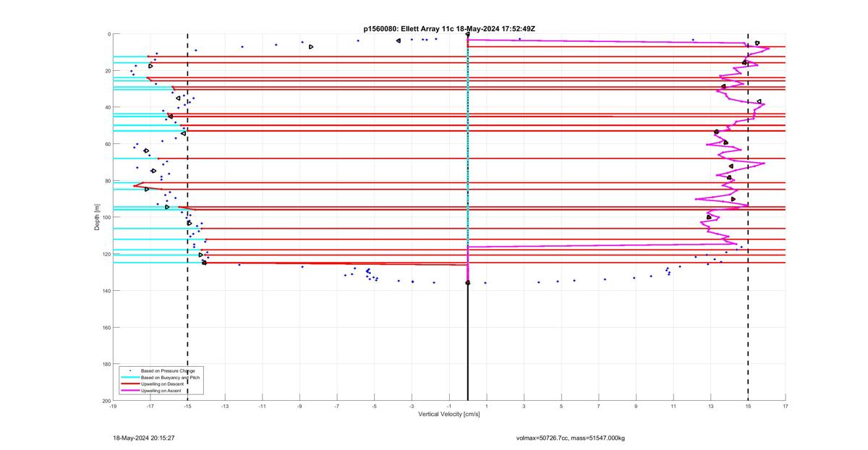The width and height of the screenshot is (868, 450).
Task: Click x-axis tick label '-1'
Action: coord(449,407)
